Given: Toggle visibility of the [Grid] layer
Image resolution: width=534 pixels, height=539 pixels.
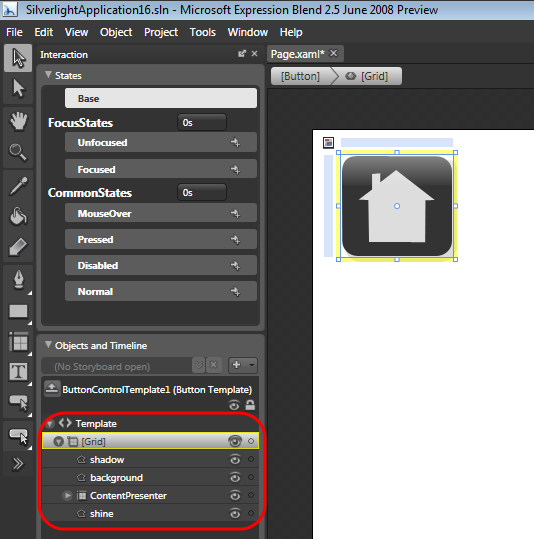Looking at the screenshot, I should point(235,441).
